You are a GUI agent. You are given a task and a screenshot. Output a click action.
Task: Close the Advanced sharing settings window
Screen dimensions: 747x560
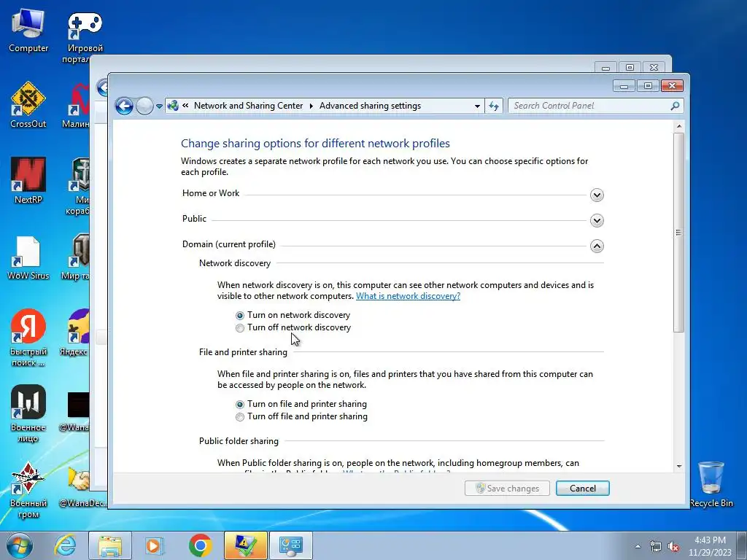[x=672, y=86]
